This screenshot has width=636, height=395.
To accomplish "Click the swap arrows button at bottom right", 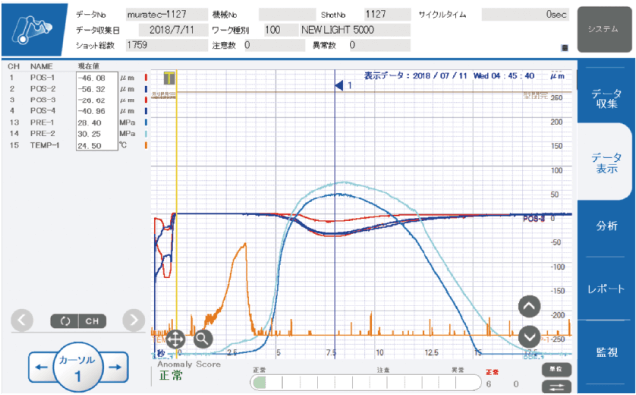I will [x=557, y=387].
